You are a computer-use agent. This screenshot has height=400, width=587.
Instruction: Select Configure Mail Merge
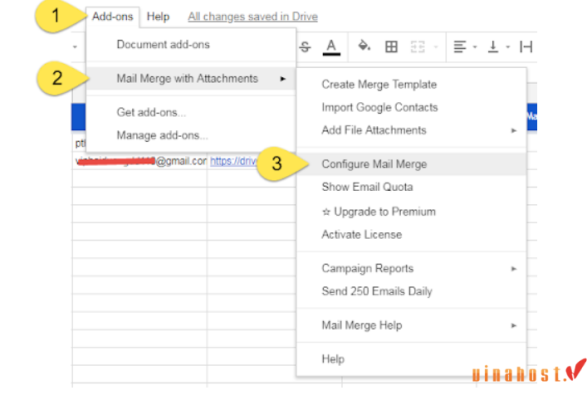(x=412, y=164)
